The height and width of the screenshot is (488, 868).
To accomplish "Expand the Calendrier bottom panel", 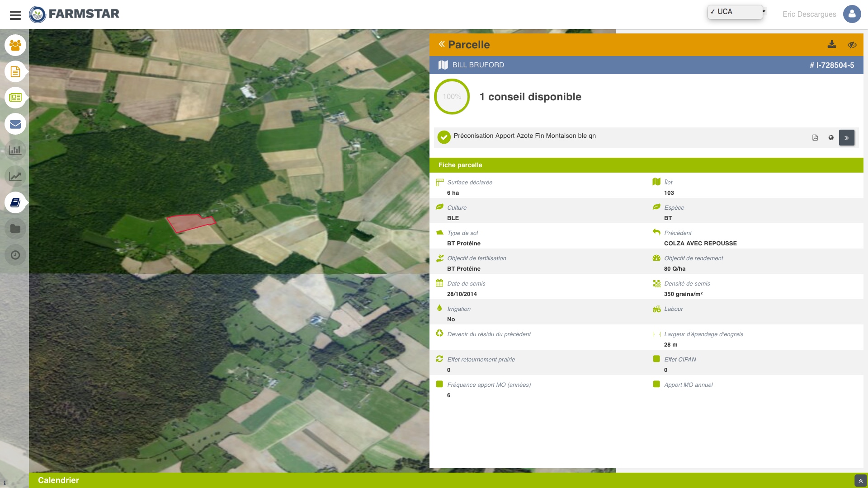I will (860, 481).
